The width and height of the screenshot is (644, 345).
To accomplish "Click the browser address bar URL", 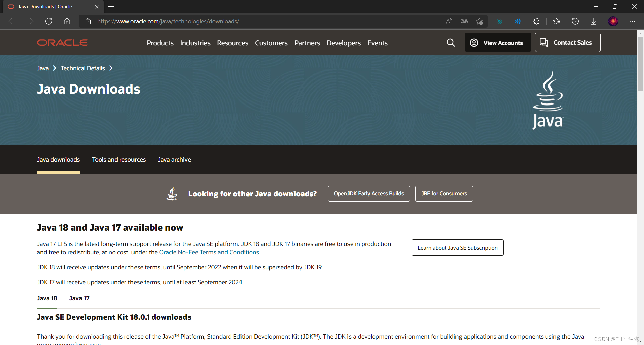I will 168,21.
